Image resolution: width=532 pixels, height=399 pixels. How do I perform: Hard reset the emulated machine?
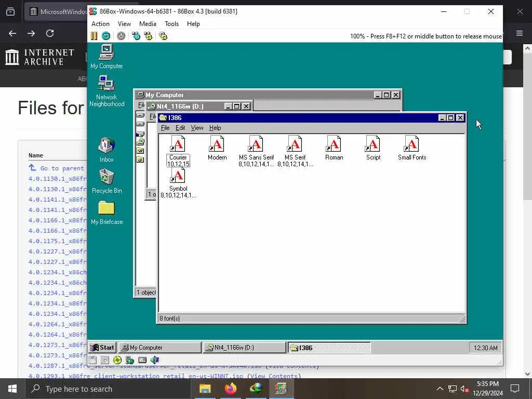(106, 36)
